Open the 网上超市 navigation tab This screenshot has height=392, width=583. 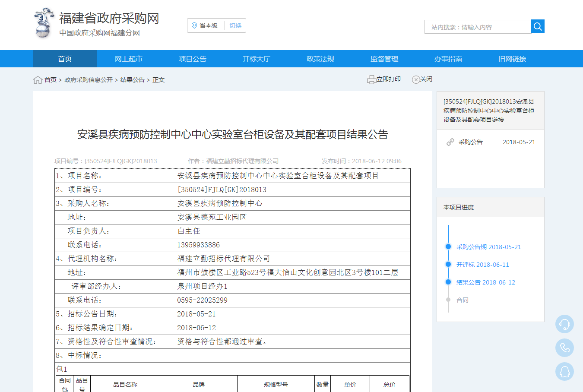point(129,59)
